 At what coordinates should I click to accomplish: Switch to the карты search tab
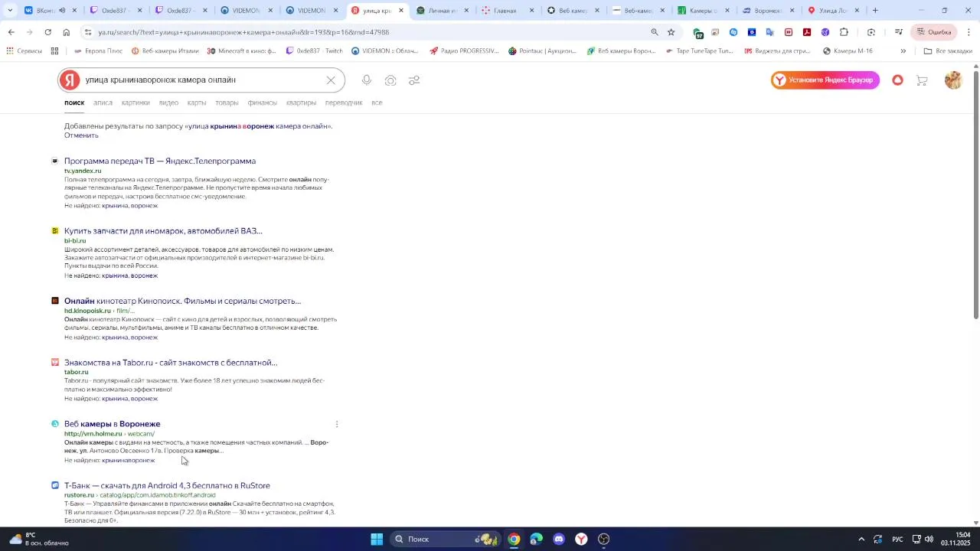coord(197,103)
